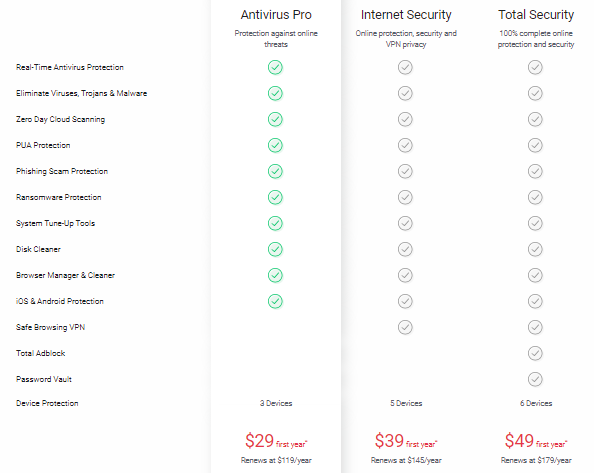594x473 pixels.
Task: Click the $49 first year price
Action: [x=536, y=441]
